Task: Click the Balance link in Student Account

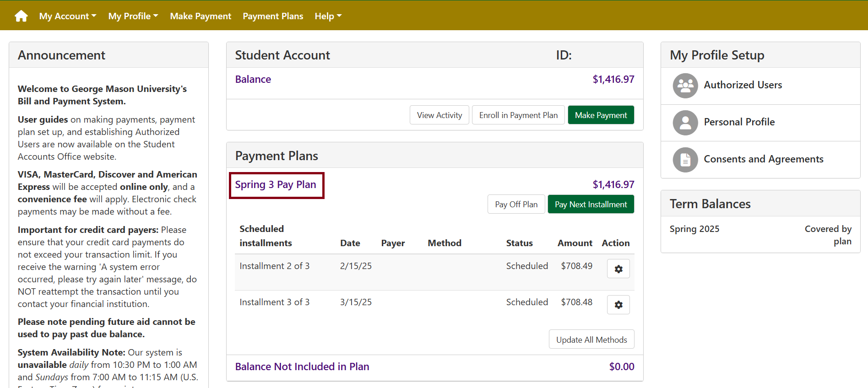Action: pyautogui.click(x=253, y=80)
